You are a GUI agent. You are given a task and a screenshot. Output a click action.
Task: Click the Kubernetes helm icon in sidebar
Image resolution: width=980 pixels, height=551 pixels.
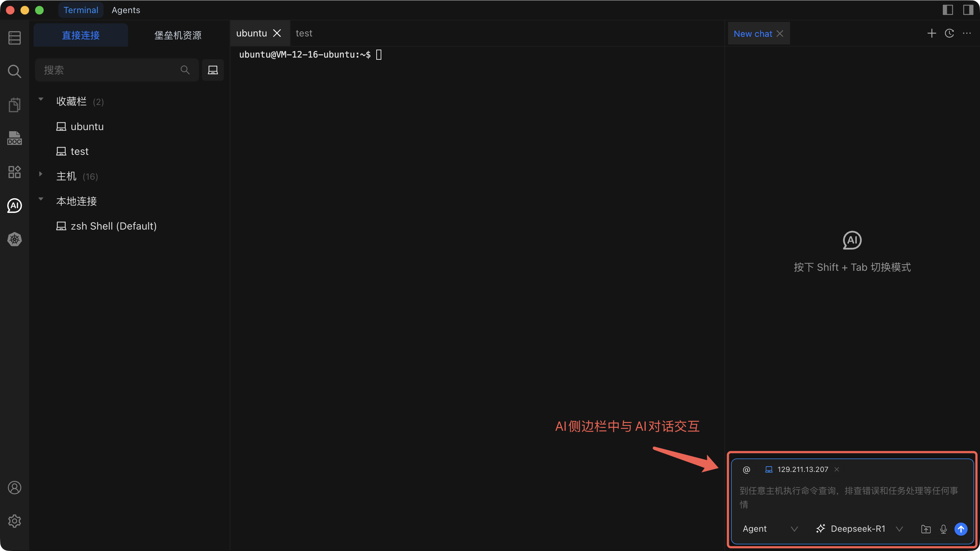coord(15,239)
